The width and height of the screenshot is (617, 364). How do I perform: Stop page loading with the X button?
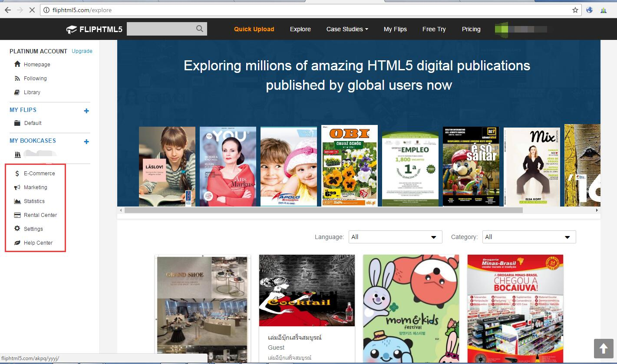pos(32,10)
